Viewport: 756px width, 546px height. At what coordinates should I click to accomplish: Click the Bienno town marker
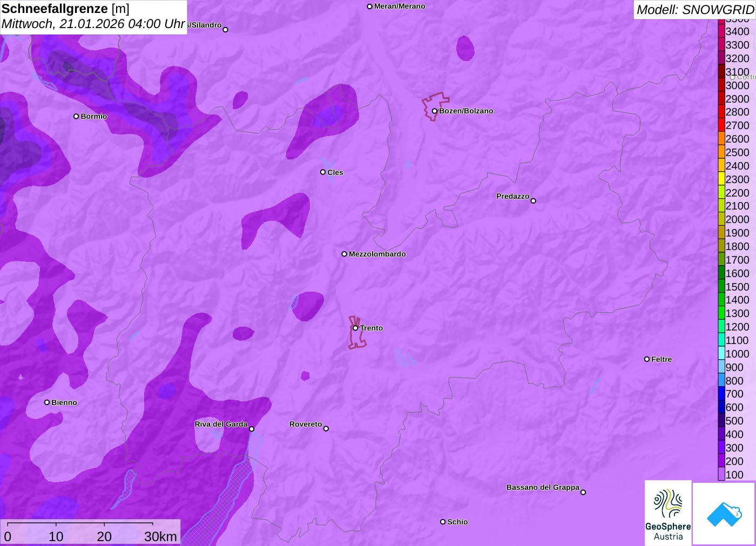(x=47, y=402)
